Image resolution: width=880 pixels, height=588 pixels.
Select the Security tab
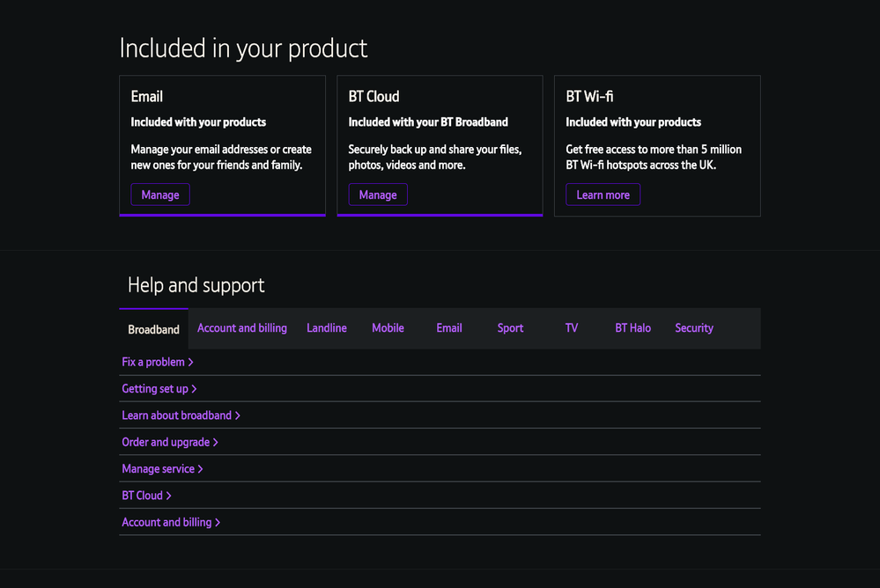[x=694, y=328]
